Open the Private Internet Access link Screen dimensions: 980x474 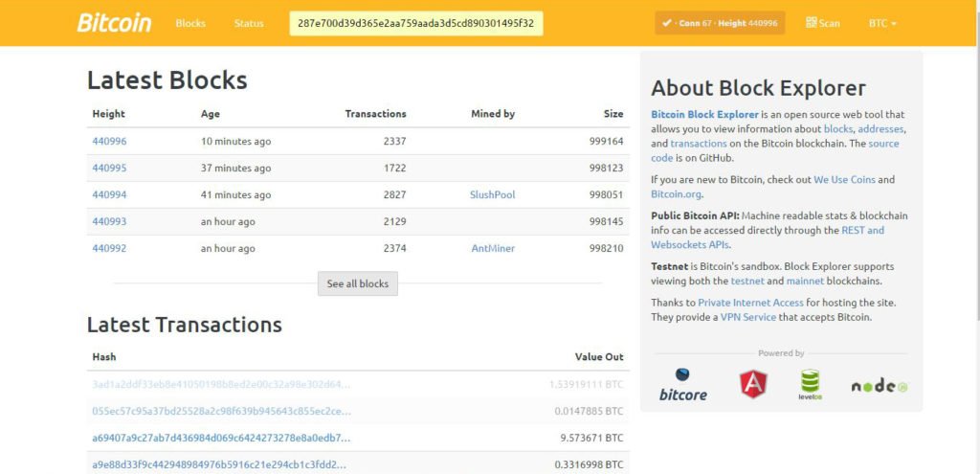tap(750, 303)
